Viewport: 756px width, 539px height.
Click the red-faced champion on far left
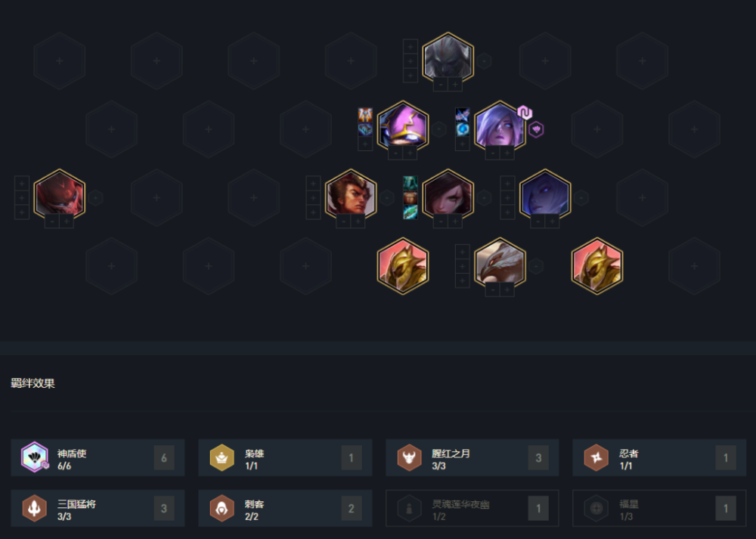(x=59, y=195)
